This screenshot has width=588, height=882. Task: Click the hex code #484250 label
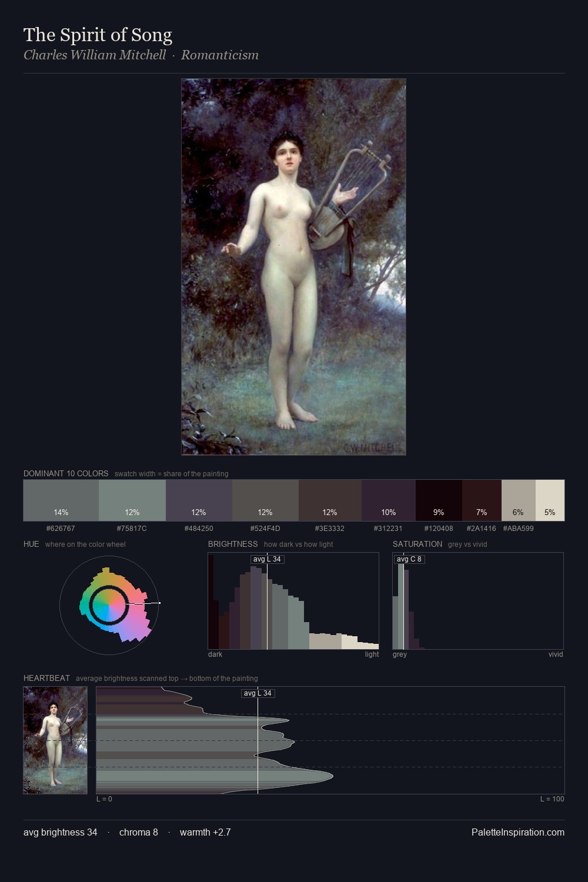(x=199, y=529)
